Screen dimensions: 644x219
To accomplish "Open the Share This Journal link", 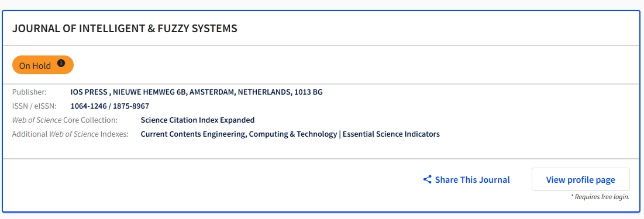I will coord(467,180).
